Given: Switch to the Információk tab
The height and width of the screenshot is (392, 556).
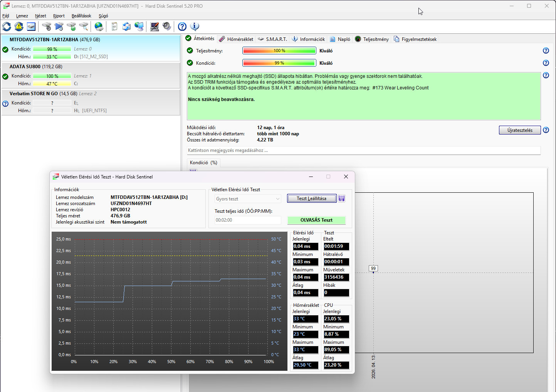Looking at the screenshot, I should (308, 39).
